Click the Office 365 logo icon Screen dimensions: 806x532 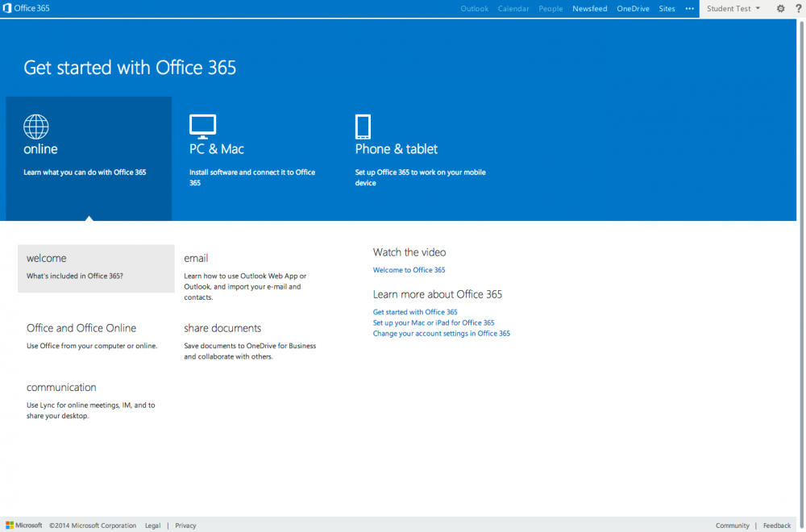tap(8, 8)
